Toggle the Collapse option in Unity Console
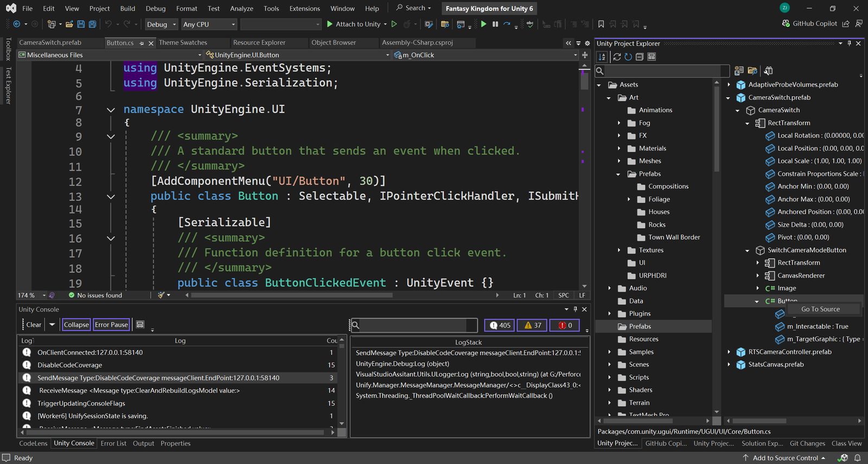The height and width of the screenshot is (464, 868). coord(76,325)
